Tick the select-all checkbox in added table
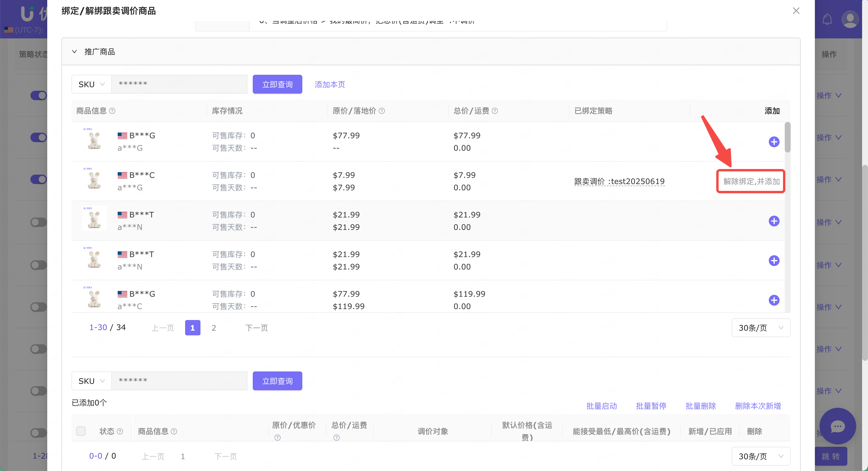 81,431
